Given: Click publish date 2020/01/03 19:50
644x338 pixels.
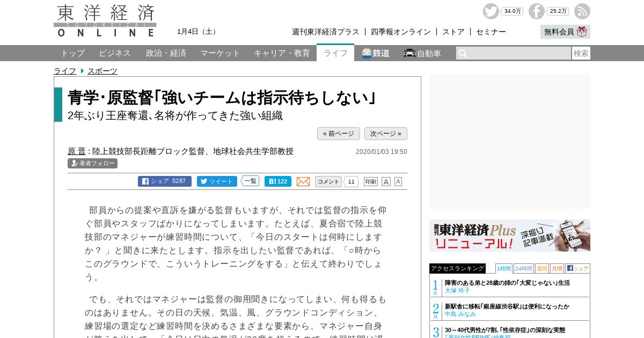Looking at the screenshot, I should point(382,152).
